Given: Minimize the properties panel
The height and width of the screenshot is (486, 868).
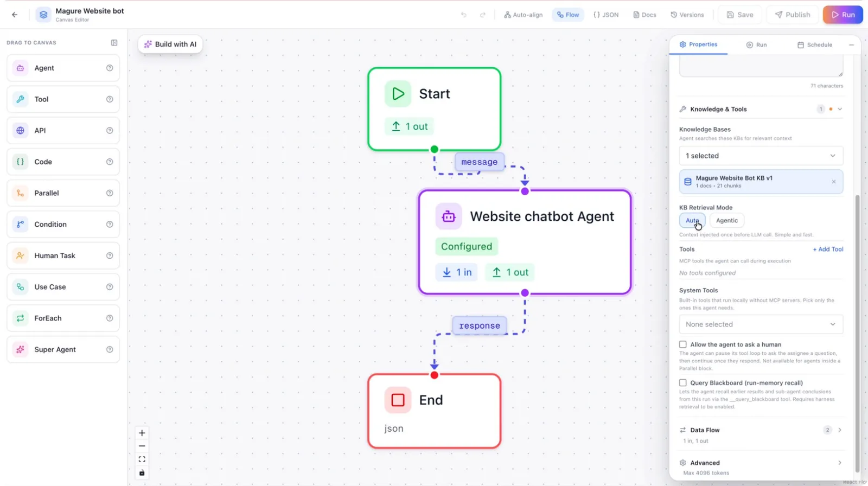Looking at the screenshot, I should (x=851, y=44).
